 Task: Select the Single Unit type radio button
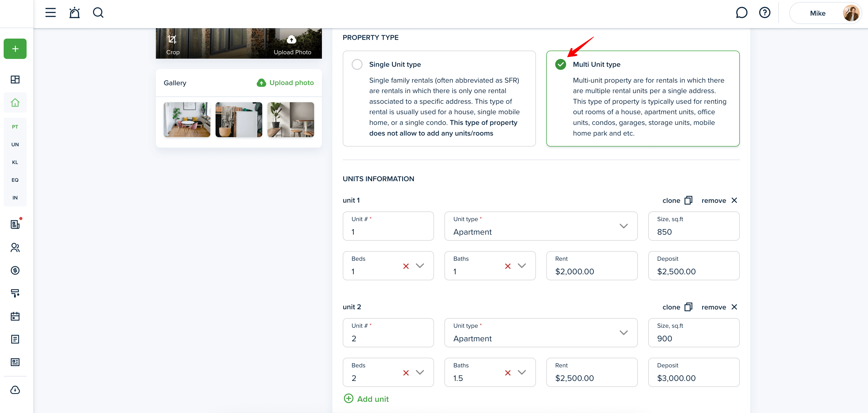357,64
